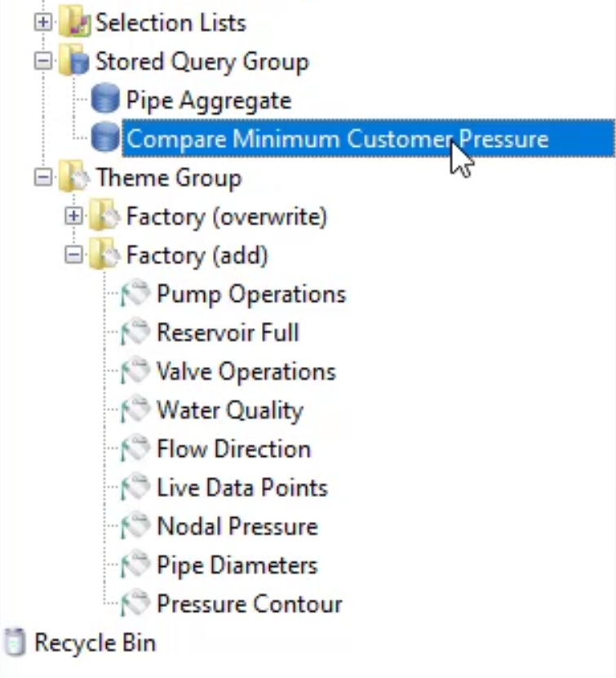
Task: Select the Valve Operations theme
Action: [x=246, y=371]
